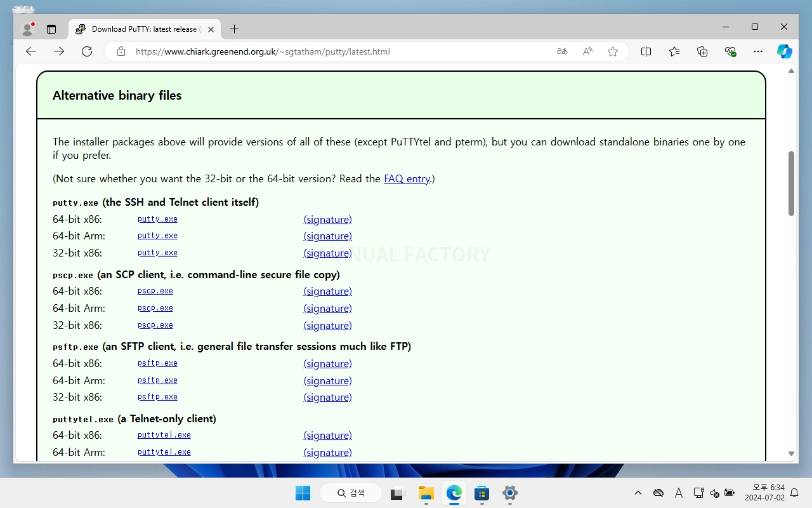Open Collections panel
Image resolution: width=812 pixels, height=508 pixels.
point(702,51)
